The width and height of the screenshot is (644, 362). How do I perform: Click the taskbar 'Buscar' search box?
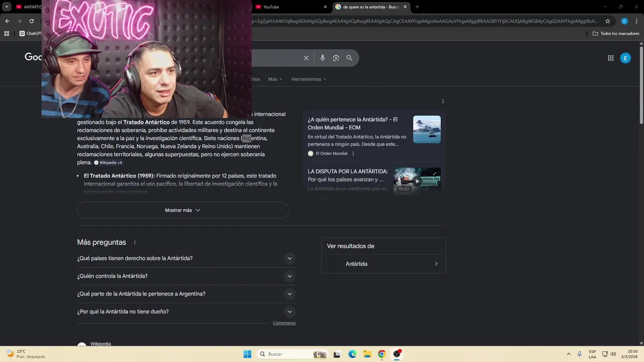292,354
